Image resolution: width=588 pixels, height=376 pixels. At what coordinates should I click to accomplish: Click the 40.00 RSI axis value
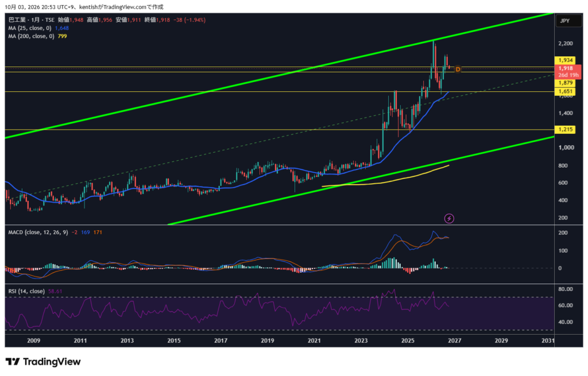pyautogui.click(x=566, y=322)
